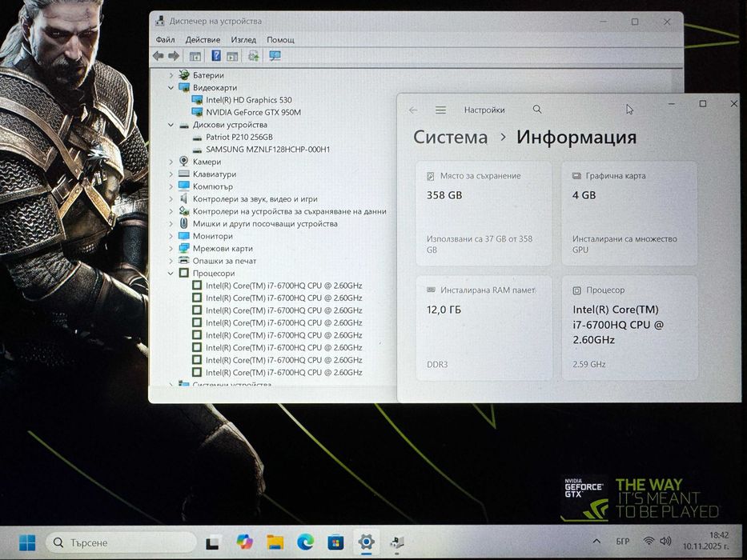Expand the Клавиатури category
747x560 pixels.
(x=171, y=174)
